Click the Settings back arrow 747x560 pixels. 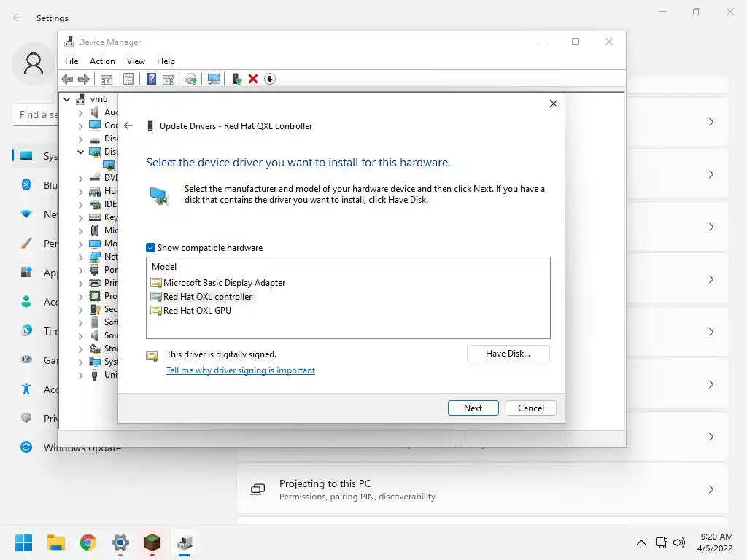click(x=18, y=17)
